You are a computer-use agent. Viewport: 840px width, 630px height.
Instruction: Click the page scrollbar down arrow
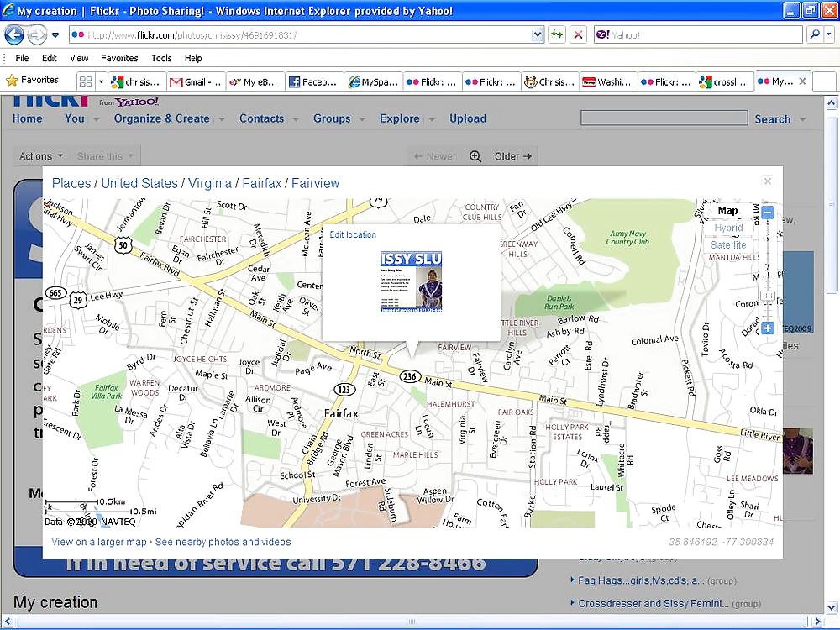831,608
